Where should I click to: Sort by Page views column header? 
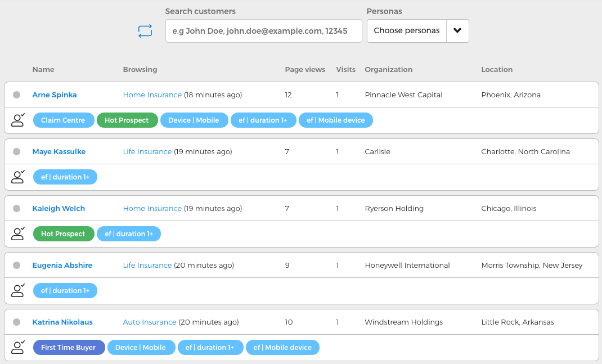(305, 70)
